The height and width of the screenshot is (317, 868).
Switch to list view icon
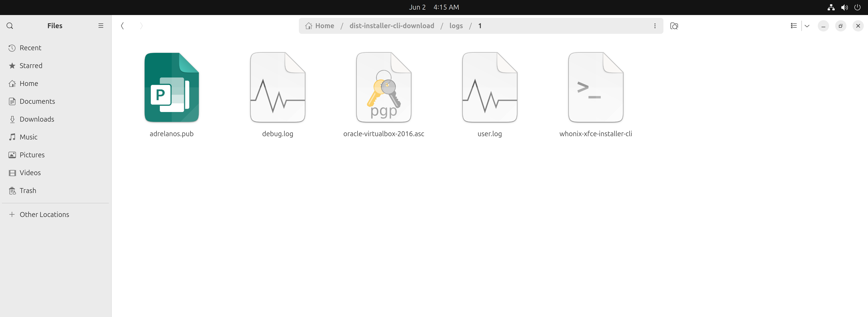(x=794, y=26)
